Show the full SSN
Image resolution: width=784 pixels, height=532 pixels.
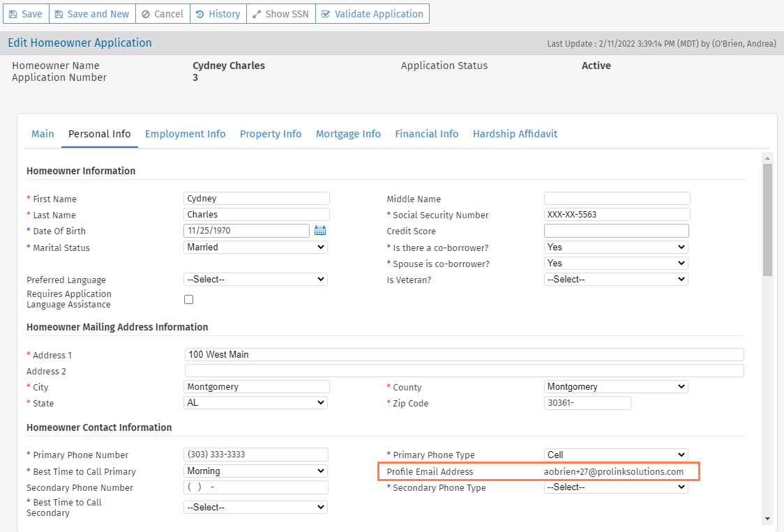pos(280,14)
